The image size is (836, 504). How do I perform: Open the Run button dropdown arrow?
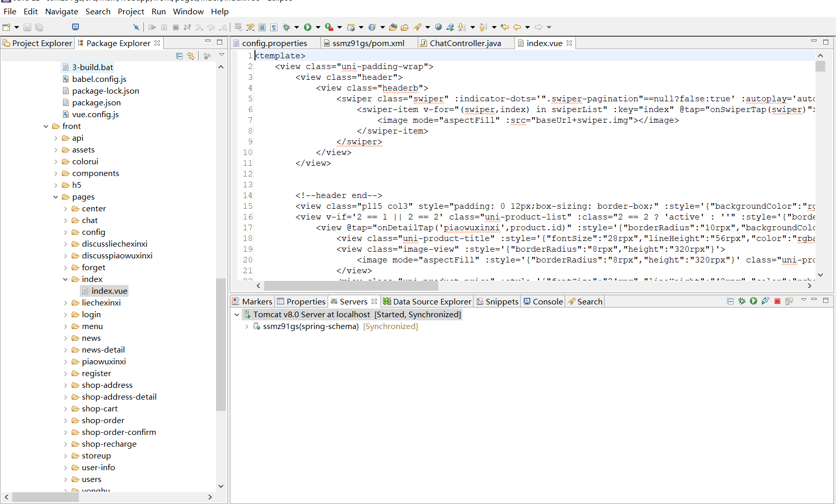tap(318, 27)
